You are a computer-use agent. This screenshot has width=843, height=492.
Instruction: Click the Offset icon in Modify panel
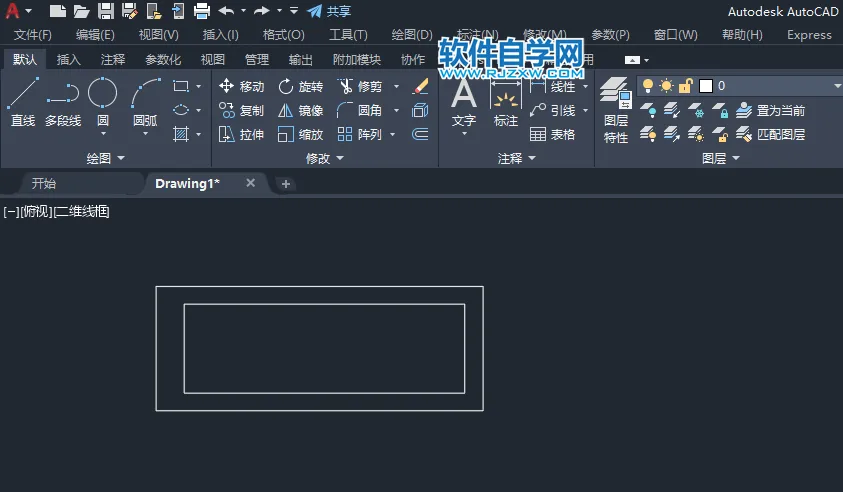tap(420, 134)
